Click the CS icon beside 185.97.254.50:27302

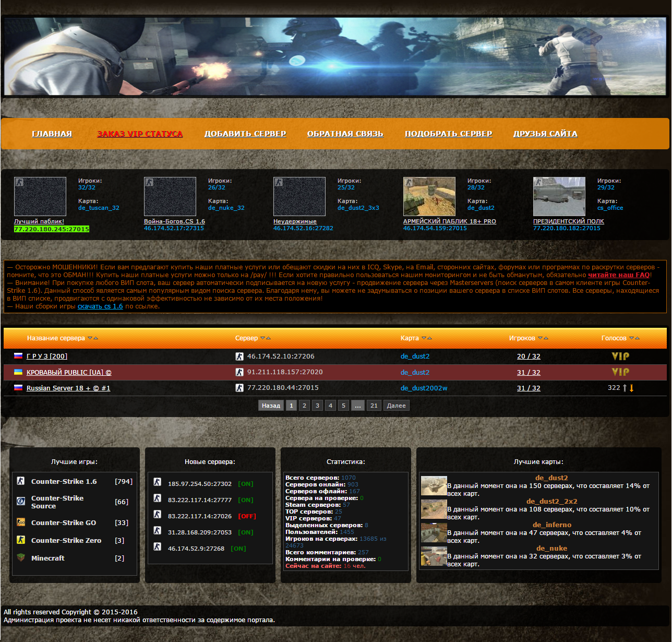pyautogui.click(x=157, y=482)
